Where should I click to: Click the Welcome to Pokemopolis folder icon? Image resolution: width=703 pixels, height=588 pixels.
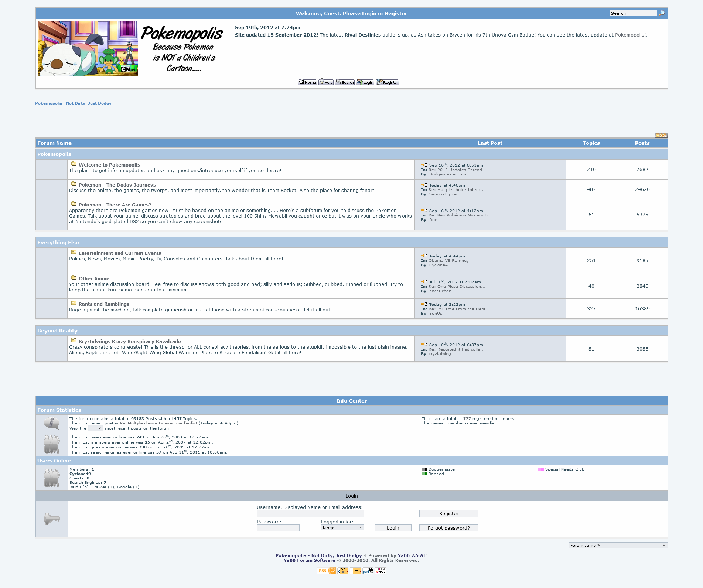click(x=74, y=164)
